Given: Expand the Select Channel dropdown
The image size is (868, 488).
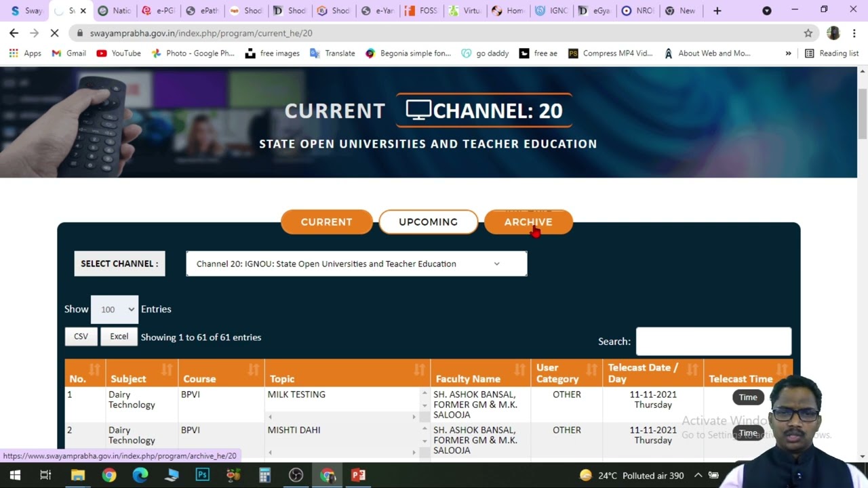Looking at the screenshot, I should [357, 264].
